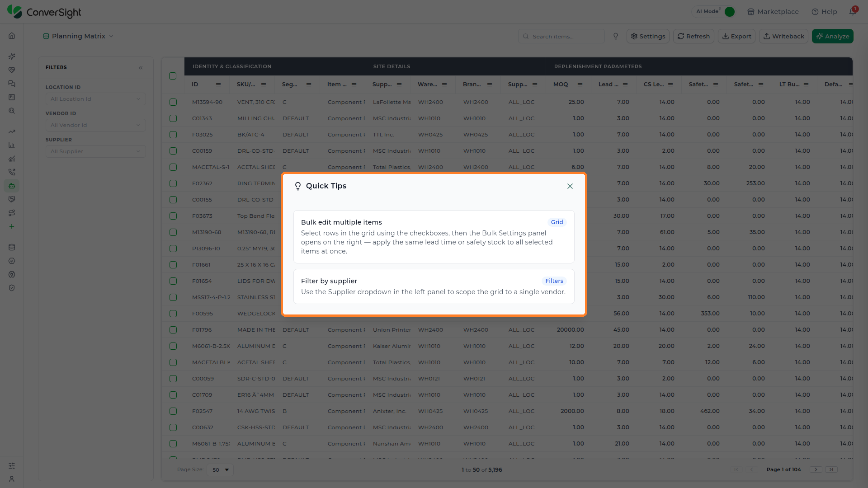
Task: Open the Page Size dropdown
Action: [x=220, y=470]
